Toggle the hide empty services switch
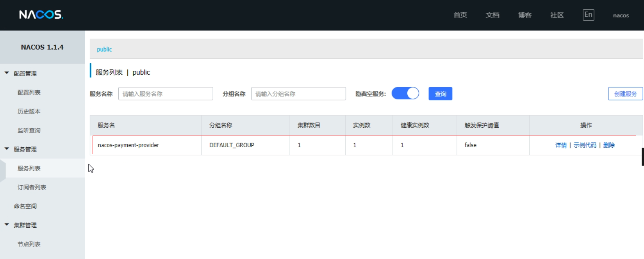The width and height of the screenshot is (644, 259). point(405,94)
